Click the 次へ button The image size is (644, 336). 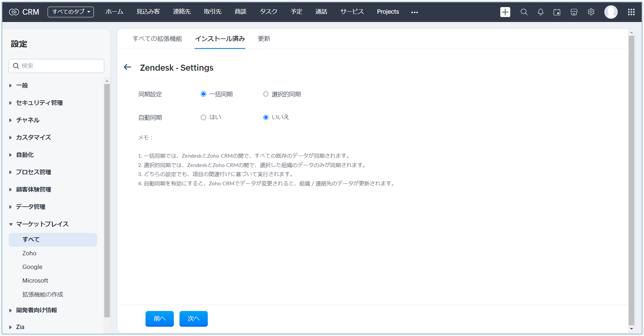pos(193,319)
